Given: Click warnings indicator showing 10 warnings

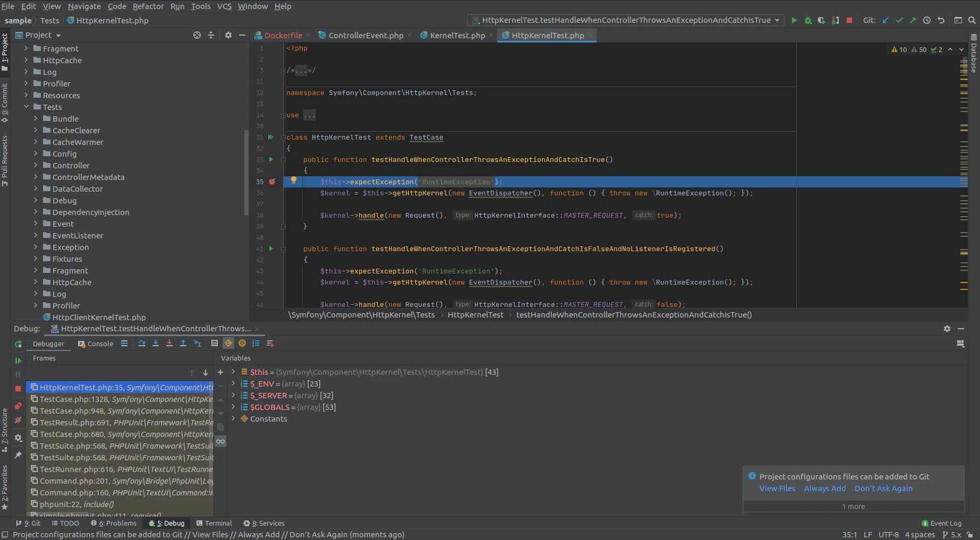Looking at the screenshot, I should tap(899, 49).
